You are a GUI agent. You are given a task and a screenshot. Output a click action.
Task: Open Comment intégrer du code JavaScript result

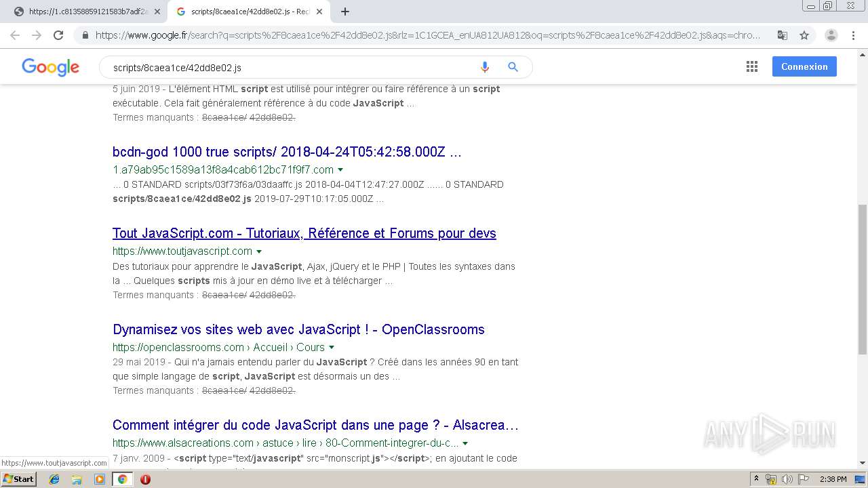(315, 425)
